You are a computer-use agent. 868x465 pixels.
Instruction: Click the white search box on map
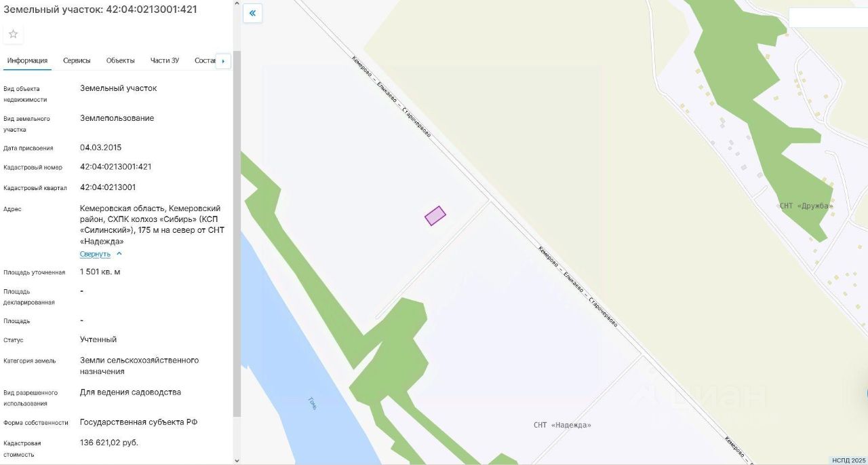[x=828, y=18]
